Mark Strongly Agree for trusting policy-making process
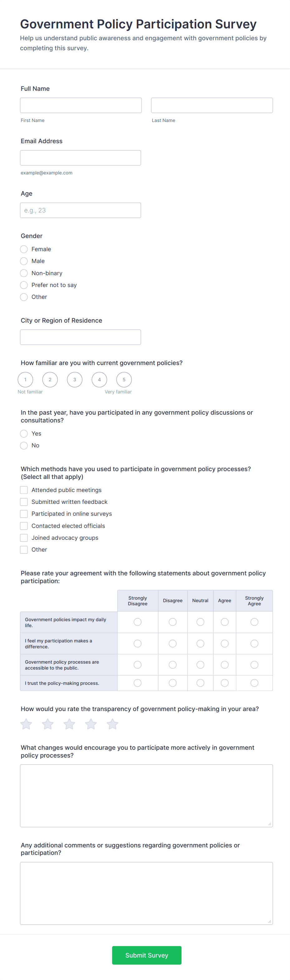Viewport: 290px width, 980px height. coord(254,683)
